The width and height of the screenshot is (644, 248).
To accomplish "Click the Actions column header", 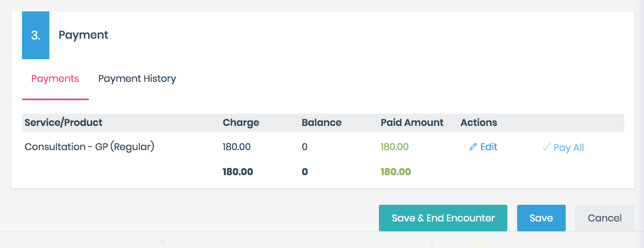I will pyautogui.click(x=479, y=123).
